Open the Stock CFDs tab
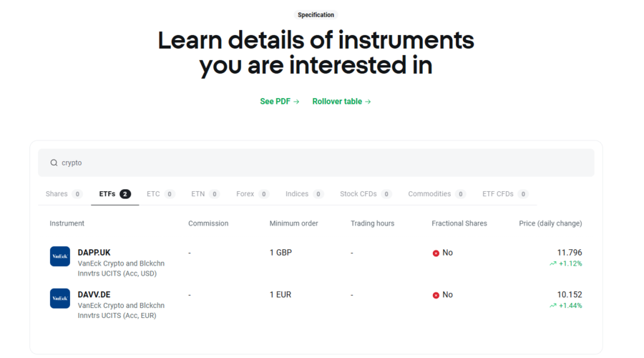644x358 pixels. coord(366,194)
